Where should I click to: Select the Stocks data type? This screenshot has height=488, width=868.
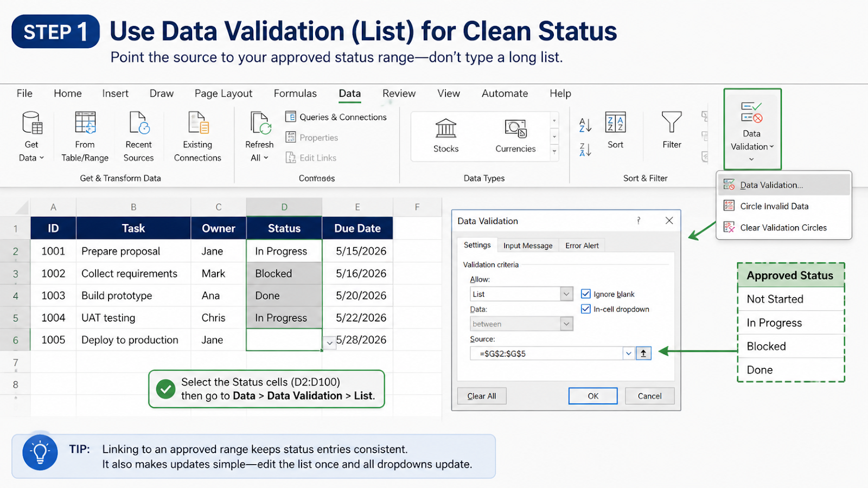click(446, 136)
